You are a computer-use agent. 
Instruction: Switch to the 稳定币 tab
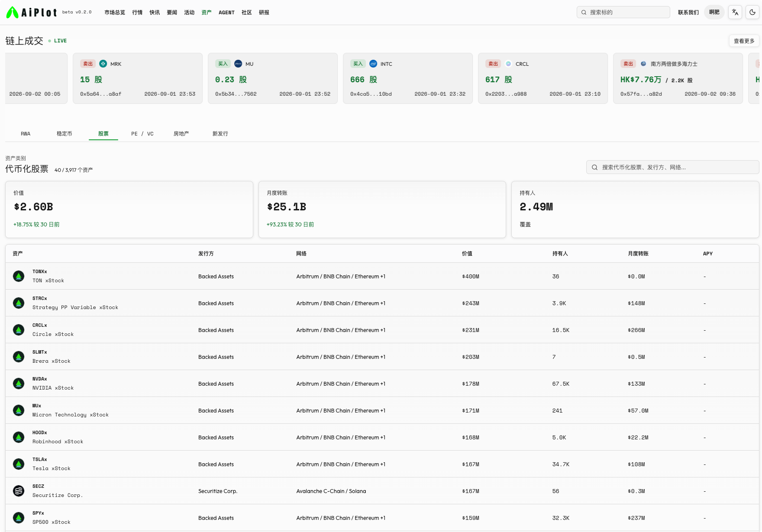tap(65, 134)
